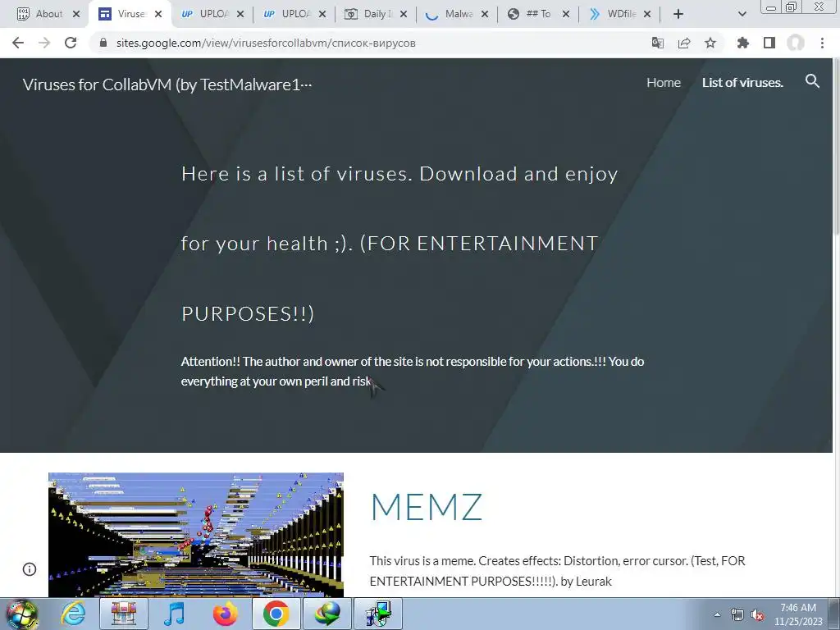Open the second taskbar program icon

pos(124,614)
